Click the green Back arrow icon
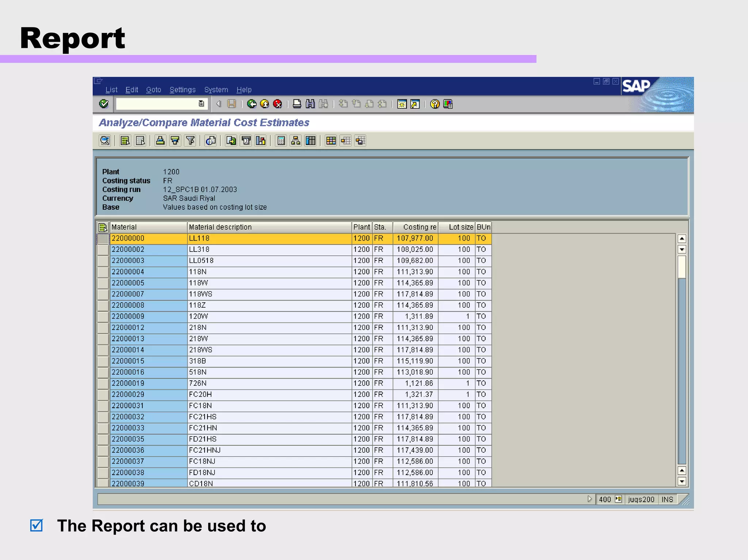The height and width of the screenshot is (560, 748). point(252,104)
